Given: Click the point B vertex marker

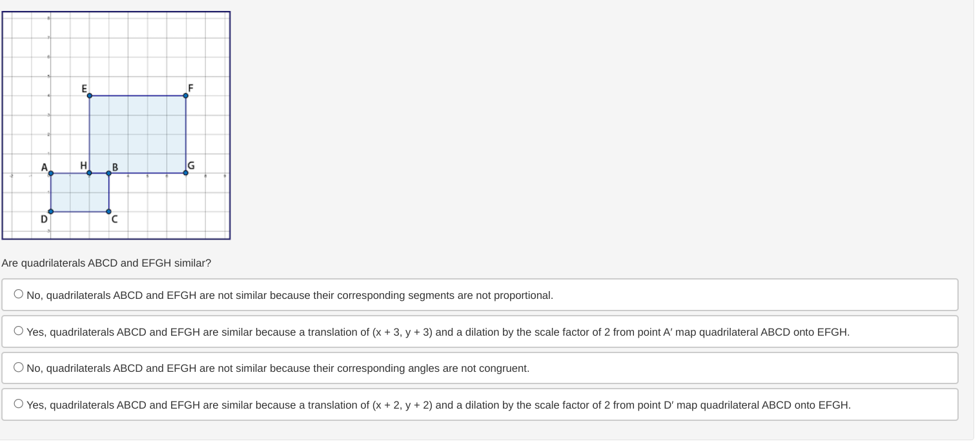Looking at the screenshot, I should pos(108,172).
